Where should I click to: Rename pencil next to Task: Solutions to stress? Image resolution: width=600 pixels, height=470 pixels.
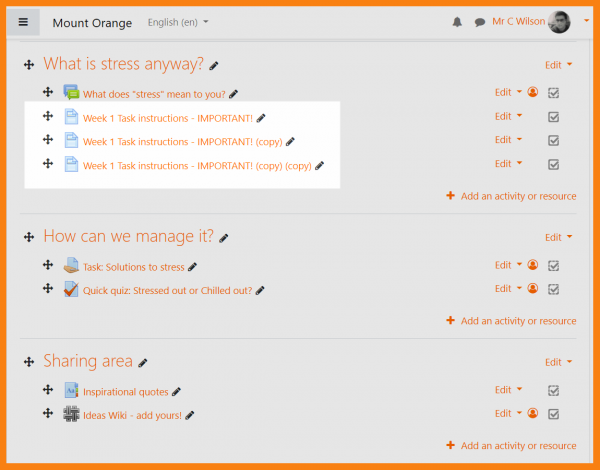[x=193, y=267]
